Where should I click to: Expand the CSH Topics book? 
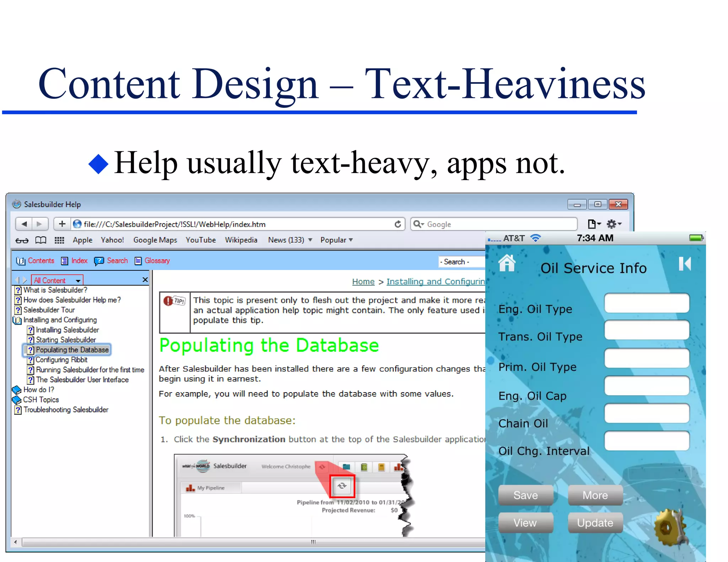click(36, 400)
